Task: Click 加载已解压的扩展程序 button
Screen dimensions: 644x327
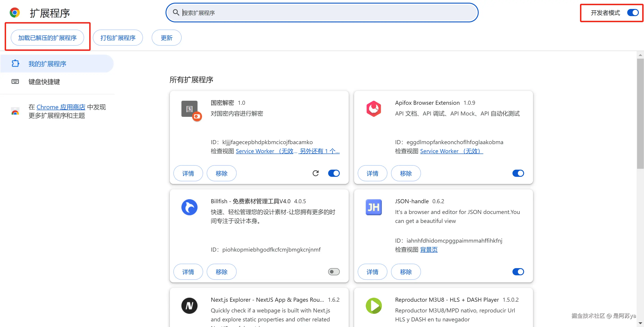Action: (x=47, y=38)
